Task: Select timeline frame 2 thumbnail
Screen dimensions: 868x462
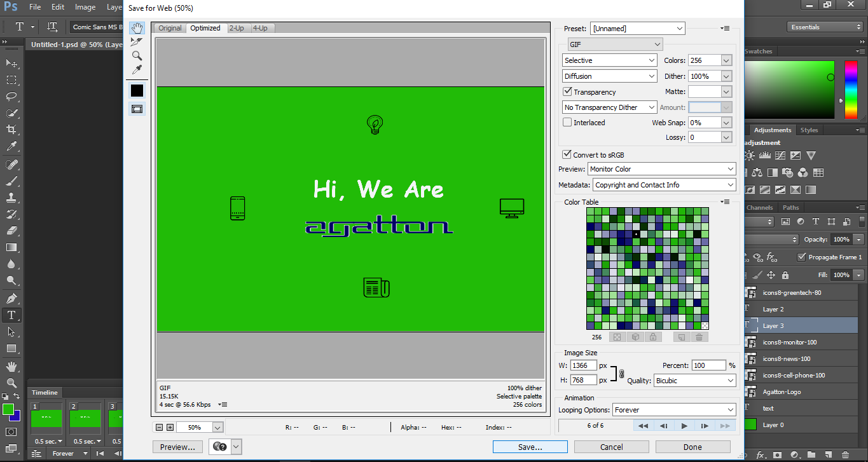Action: click(85, 418)
